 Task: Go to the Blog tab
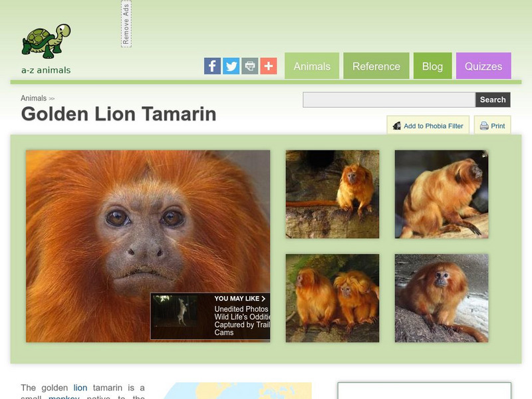433,66
